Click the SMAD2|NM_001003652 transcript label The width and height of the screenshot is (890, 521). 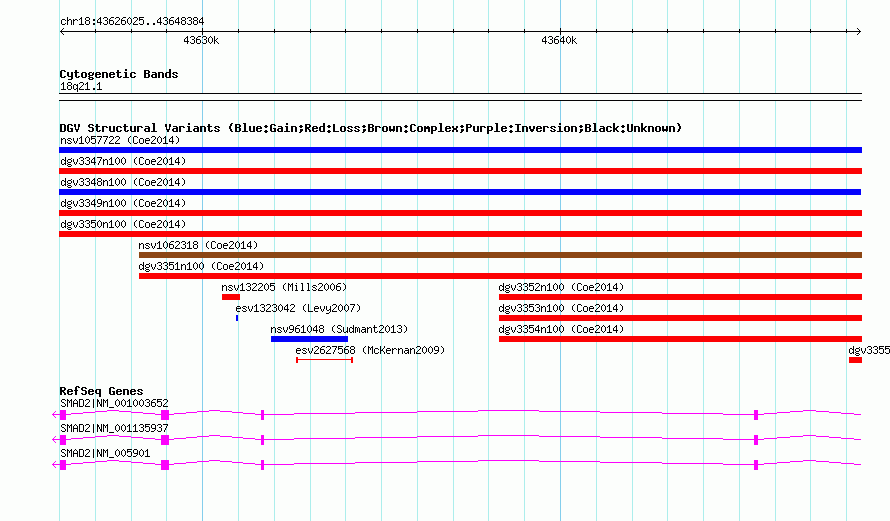[x=114, y=404]
